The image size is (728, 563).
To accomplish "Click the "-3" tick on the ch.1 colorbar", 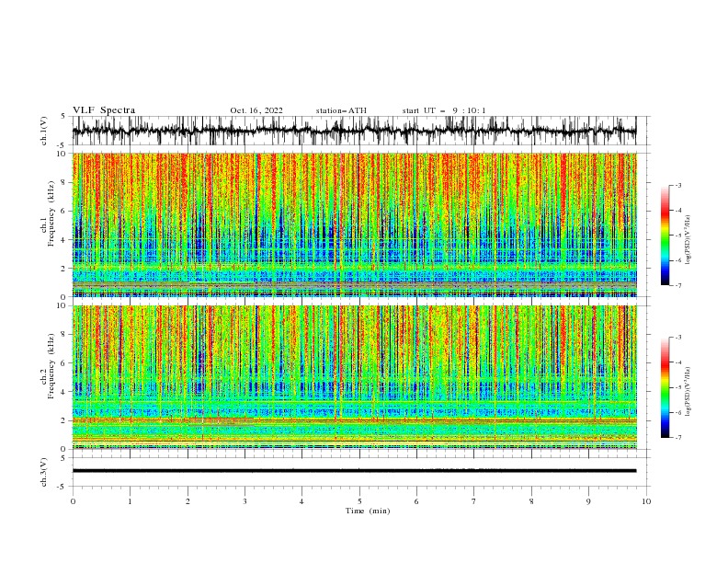I will [x=677, y=185].
